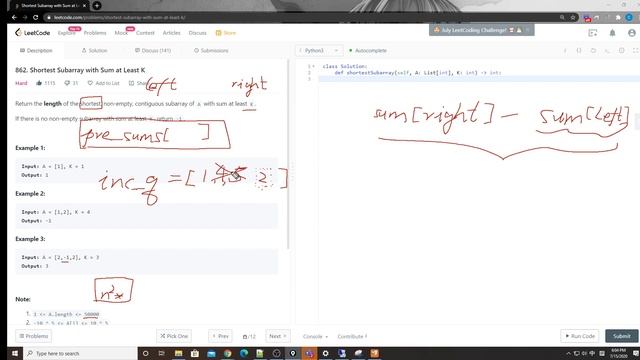The image size is (640, 360).
Task: Open the editor settings icon
Action: pos(622,51)
